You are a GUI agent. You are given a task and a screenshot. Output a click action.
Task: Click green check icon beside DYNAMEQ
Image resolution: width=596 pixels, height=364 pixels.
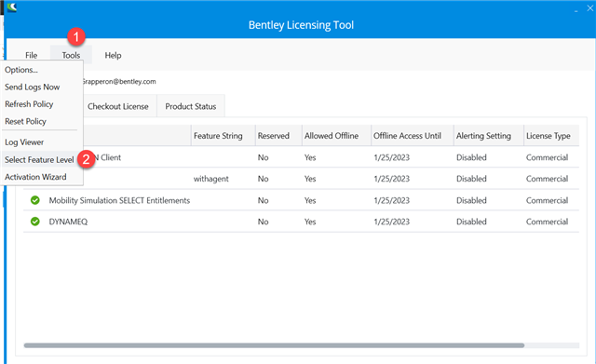35,222
